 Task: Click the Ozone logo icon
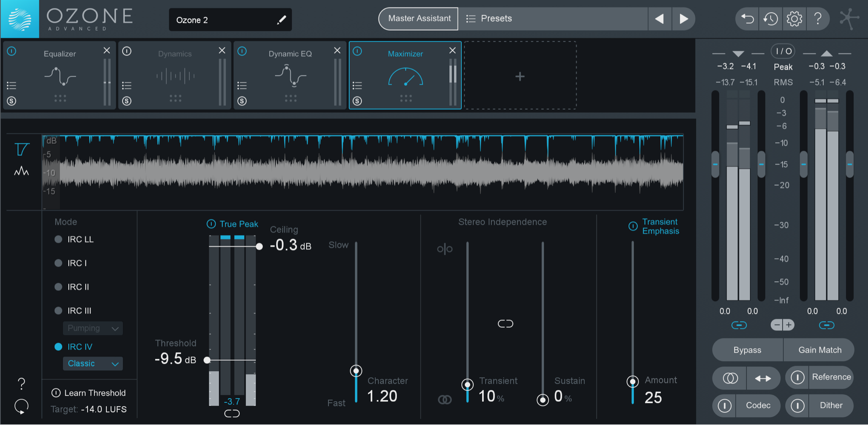20,19
